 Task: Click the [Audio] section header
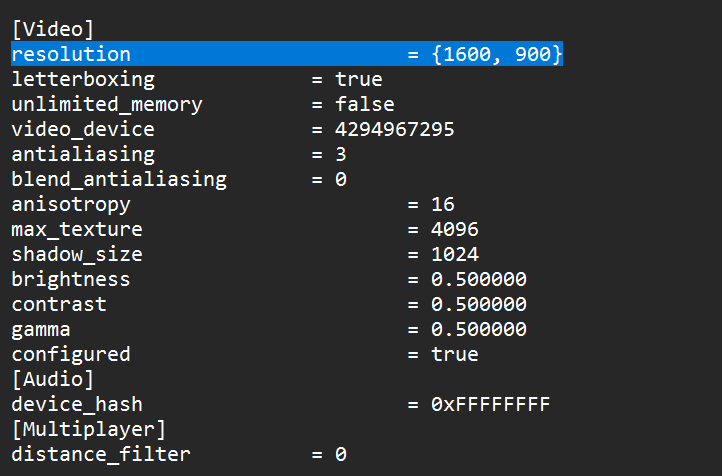pyautogui.click(x=53, y=379)
